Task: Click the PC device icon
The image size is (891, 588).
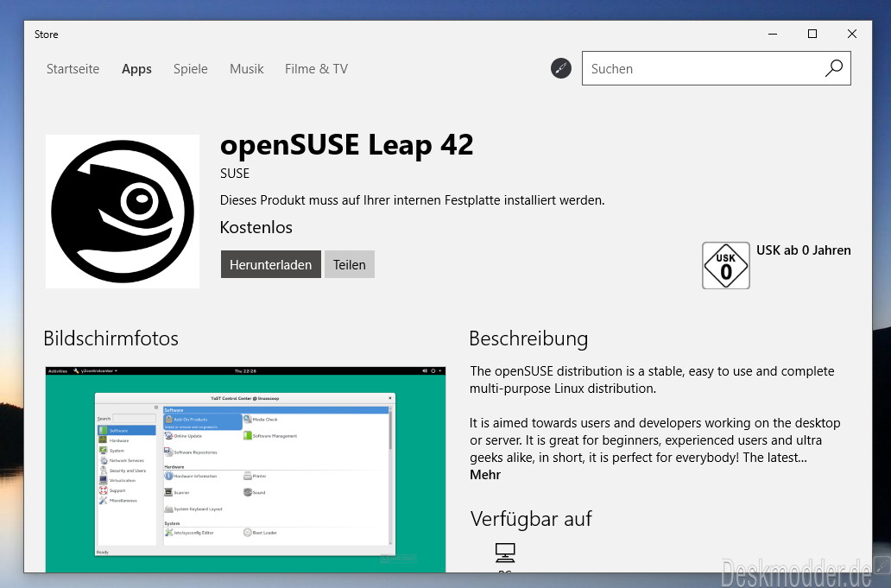Action: [504, 553]
